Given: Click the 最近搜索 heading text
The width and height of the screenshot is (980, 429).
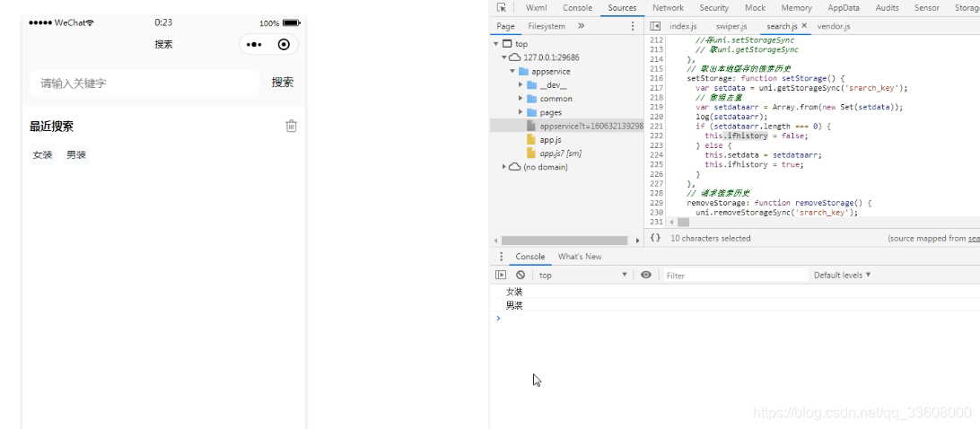Looking at the screenshot, I should pos(51,127).
